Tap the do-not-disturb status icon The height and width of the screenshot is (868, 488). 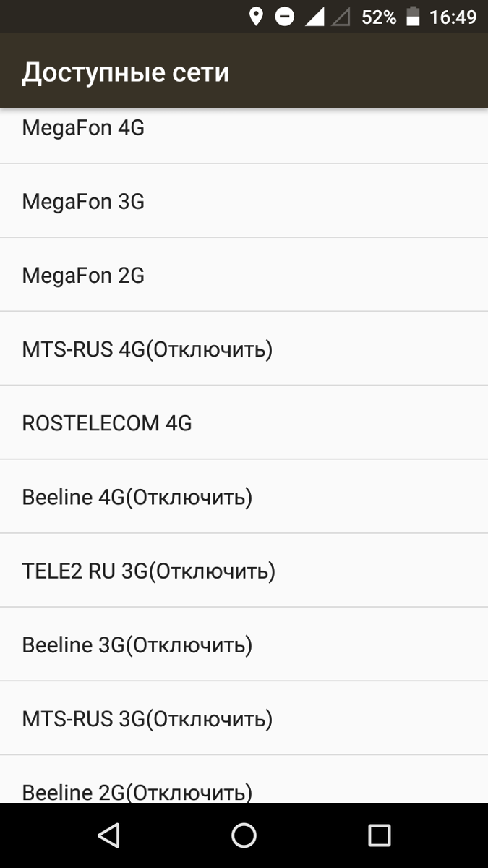point(285,17)
